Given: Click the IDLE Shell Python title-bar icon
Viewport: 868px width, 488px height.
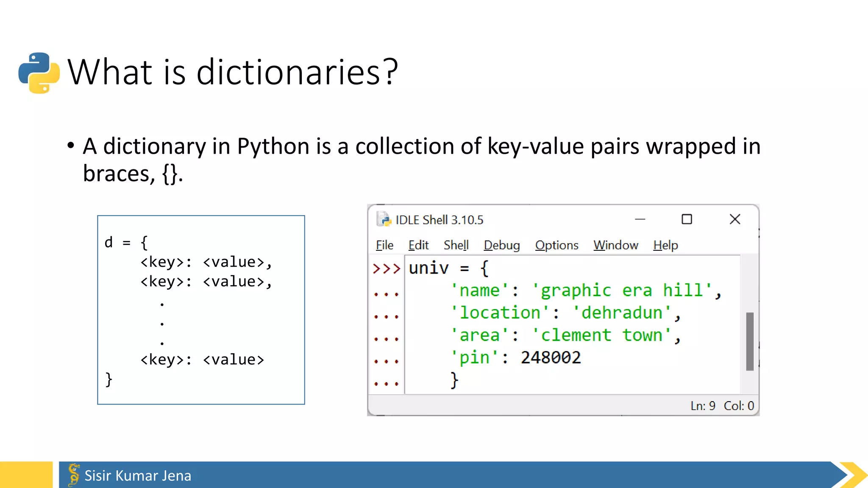Looking at the screenshot, I should (384, 219).
